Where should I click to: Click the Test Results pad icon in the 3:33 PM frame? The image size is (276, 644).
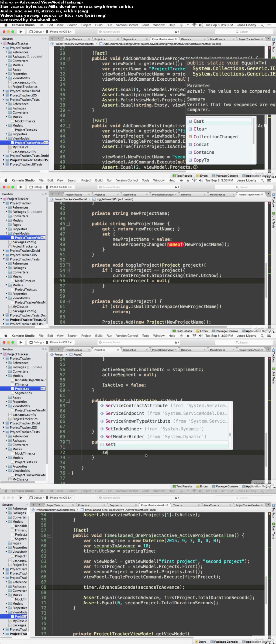pos(174,176)
